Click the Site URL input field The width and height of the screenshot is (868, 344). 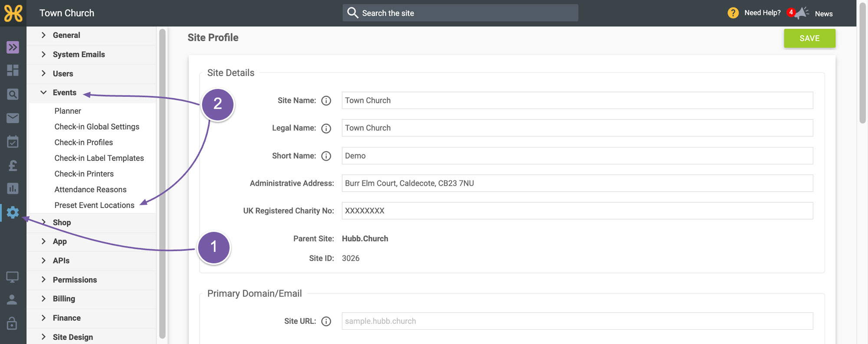(x=577, y=321)
